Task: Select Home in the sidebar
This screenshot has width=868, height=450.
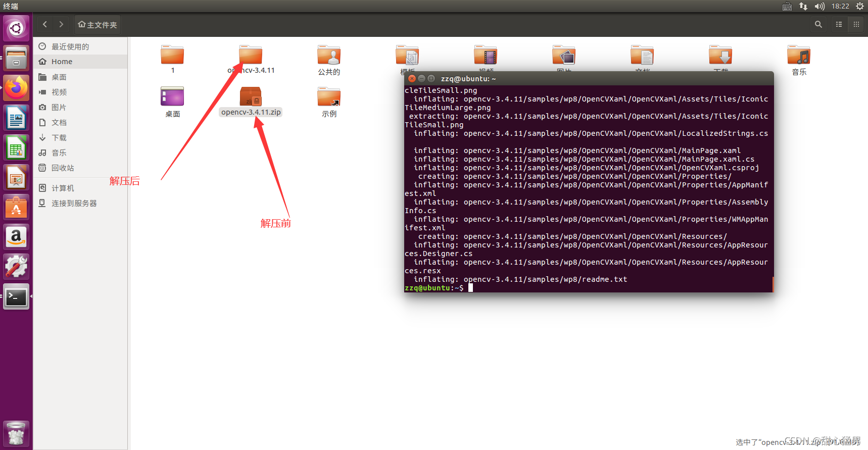Action: coord(80,62)
